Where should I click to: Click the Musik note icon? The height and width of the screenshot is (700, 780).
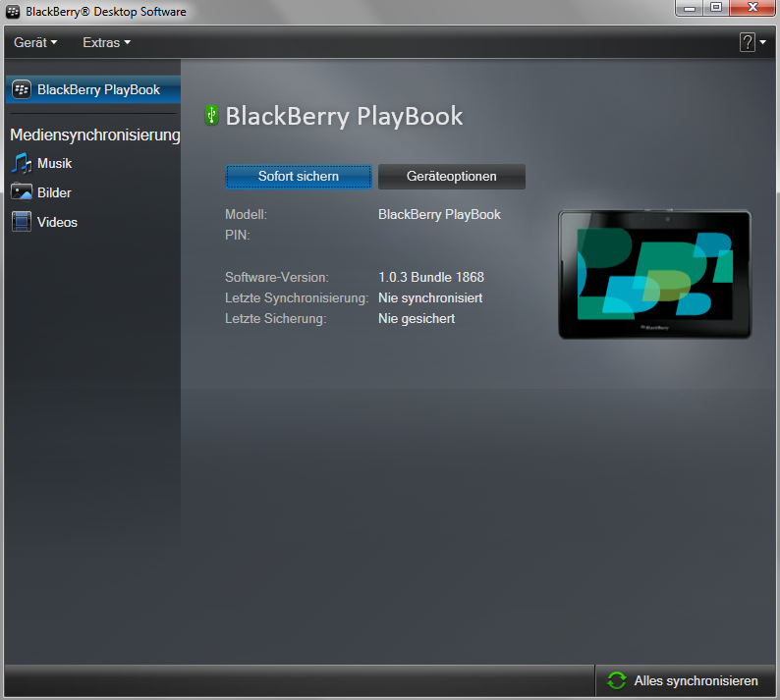tap(22, 163)
